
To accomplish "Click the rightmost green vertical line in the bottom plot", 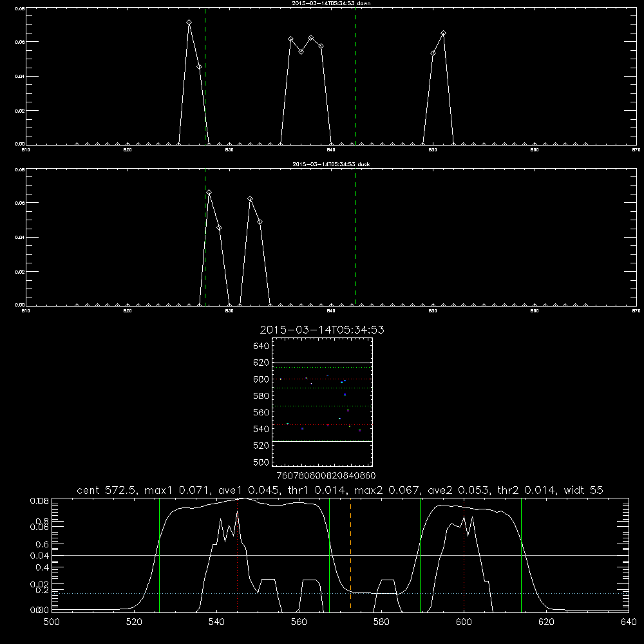I will click(x=521, y=555).
